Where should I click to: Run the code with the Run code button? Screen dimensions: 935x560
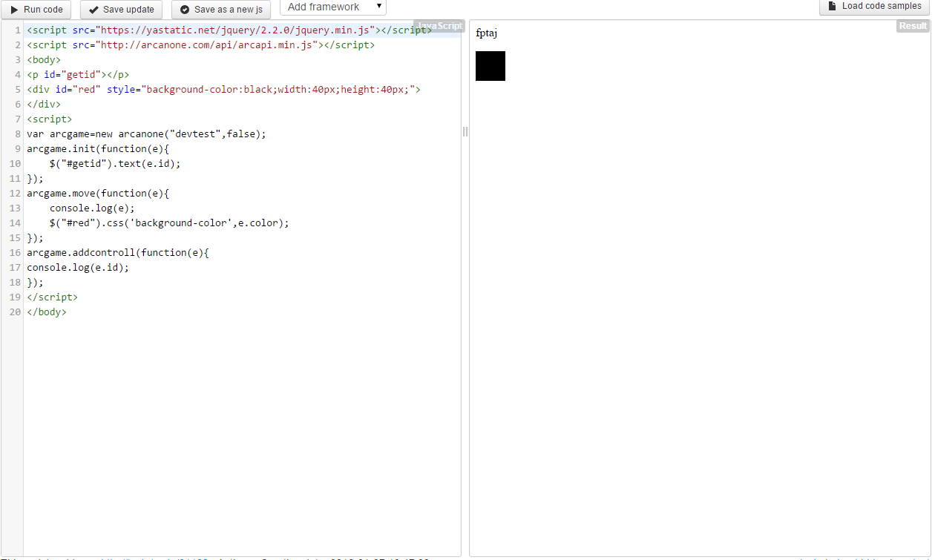36,10
